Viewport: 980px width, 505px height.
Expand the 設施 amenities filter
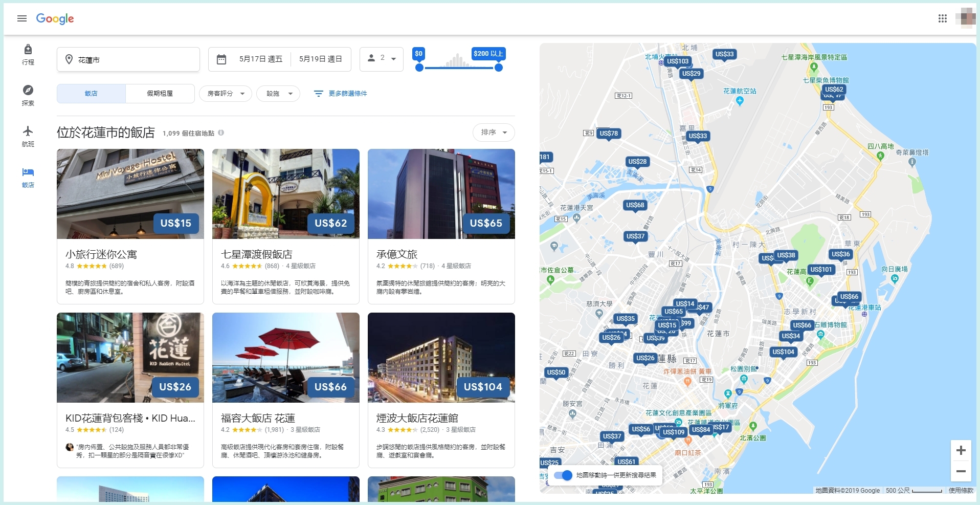tap(279, 94)
